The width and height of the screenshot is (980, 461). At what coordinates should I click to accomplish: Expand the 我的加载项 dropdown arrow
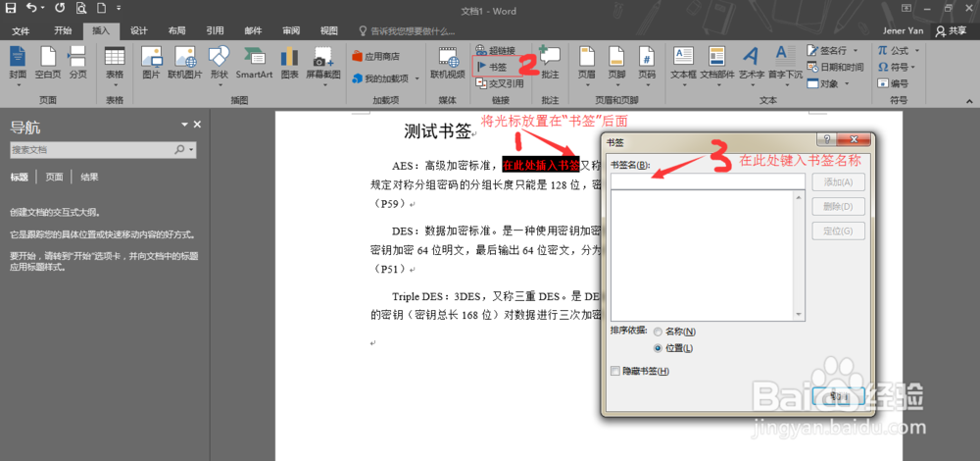tap(417, 78)
